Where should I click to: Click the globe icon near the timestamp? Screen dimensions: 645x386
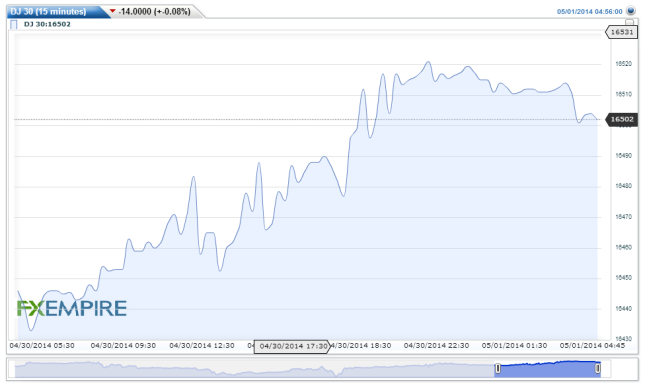[631, 11]
